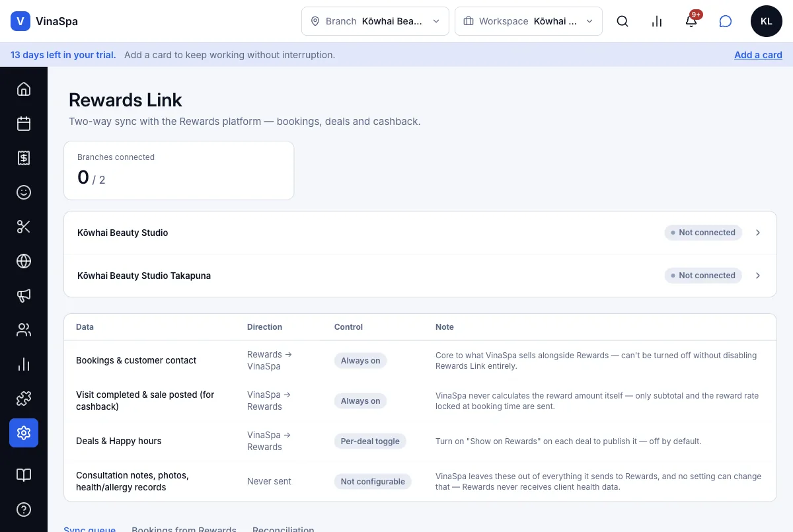
Task: Click the VinaSpa logo icon
Action: 20,21
